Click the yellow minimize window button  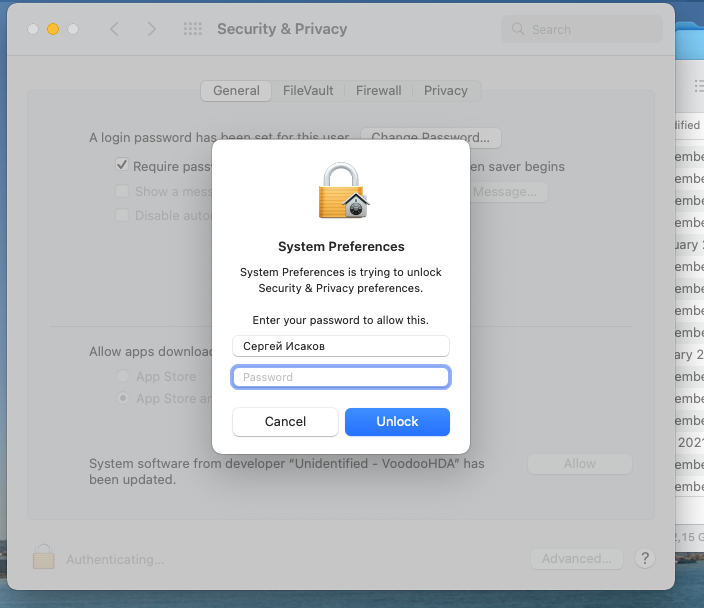pyautogui.click(x=53, y=29)
